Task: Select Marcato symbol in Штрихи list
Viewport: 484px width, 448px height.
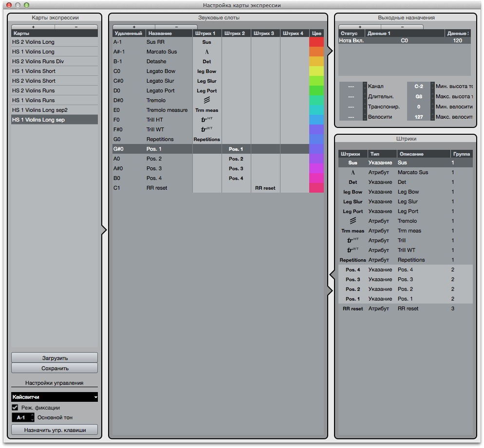Action: [353, 172]
